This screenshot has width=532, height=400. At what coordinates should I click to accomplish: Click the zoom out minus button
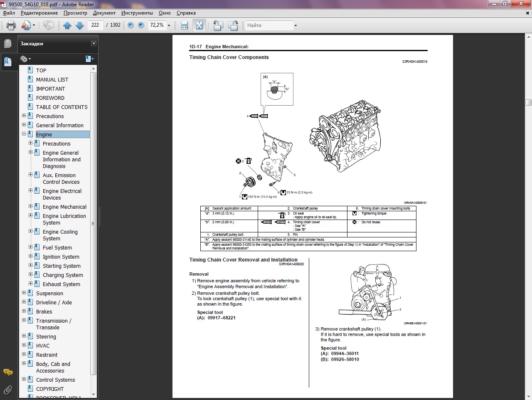[x=131, y=25]
